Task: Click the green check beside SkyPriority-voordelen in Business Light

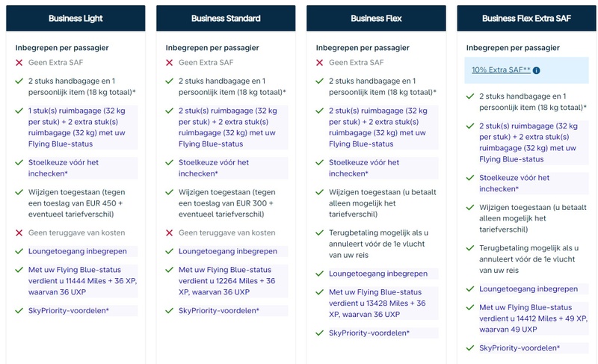Action: 19,311
